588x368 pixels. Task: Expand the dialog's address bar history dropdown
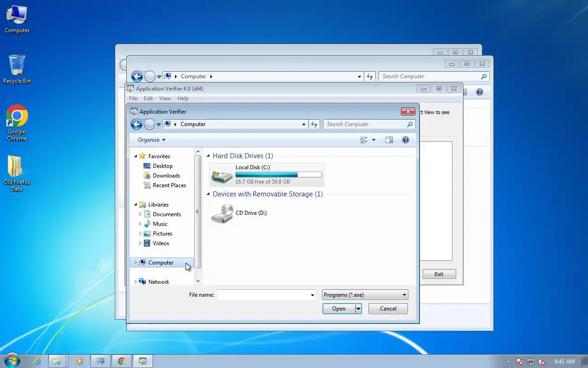[304, 124]
